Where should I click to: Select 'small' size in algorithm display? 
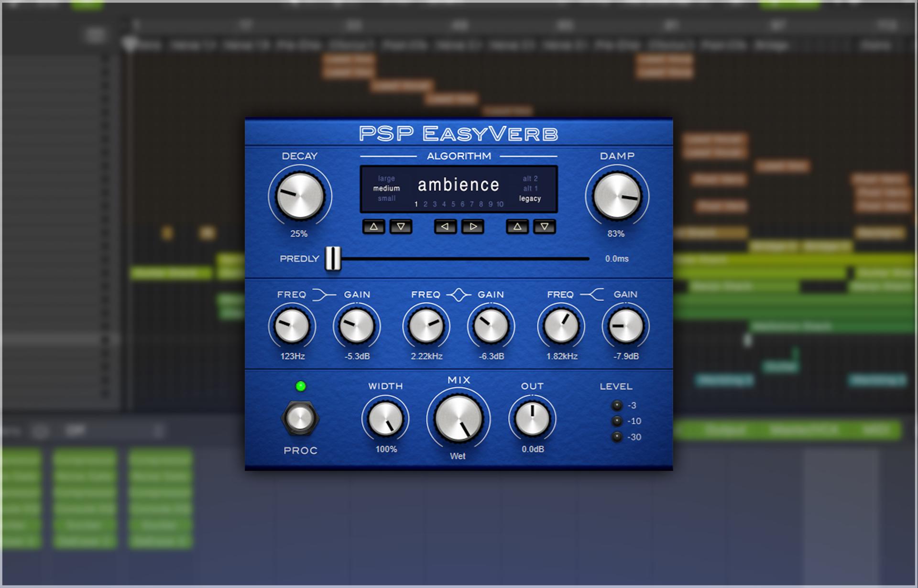[386, 198]
